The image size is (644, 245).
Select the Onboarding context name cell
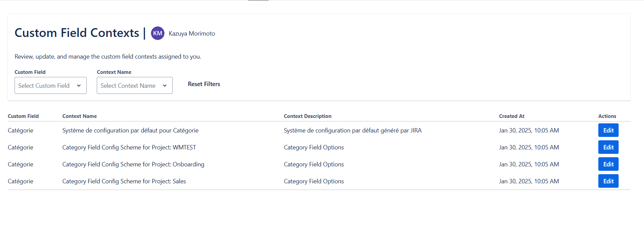(x=133, y=164)
